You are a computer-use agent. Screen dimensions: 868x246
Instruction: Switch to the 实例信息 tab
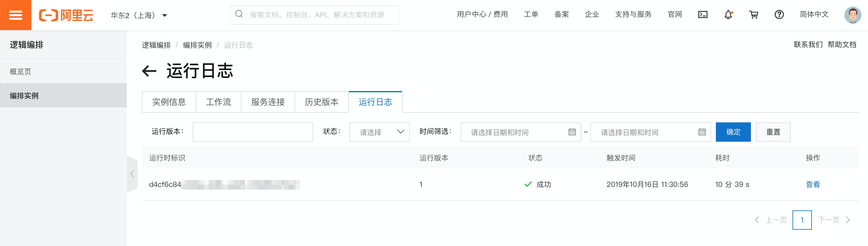tap(169, 102)
